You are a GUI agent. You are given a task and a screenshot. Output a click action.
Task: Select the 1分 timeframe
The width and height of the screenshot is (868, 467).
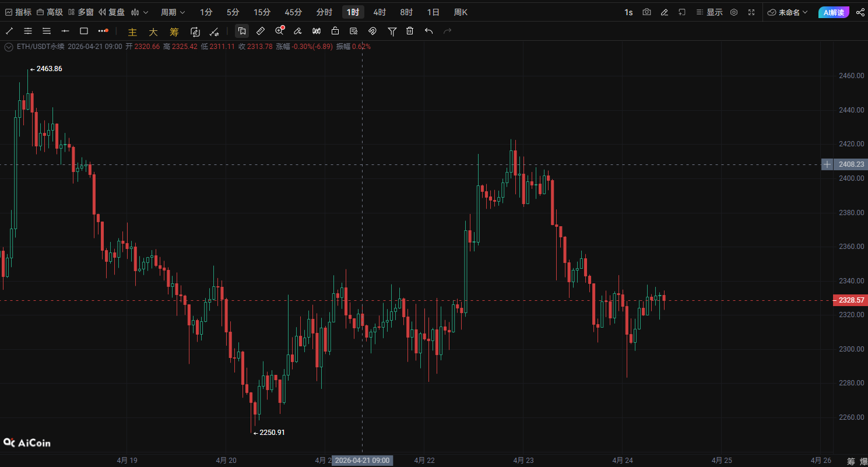pos(206,12)
